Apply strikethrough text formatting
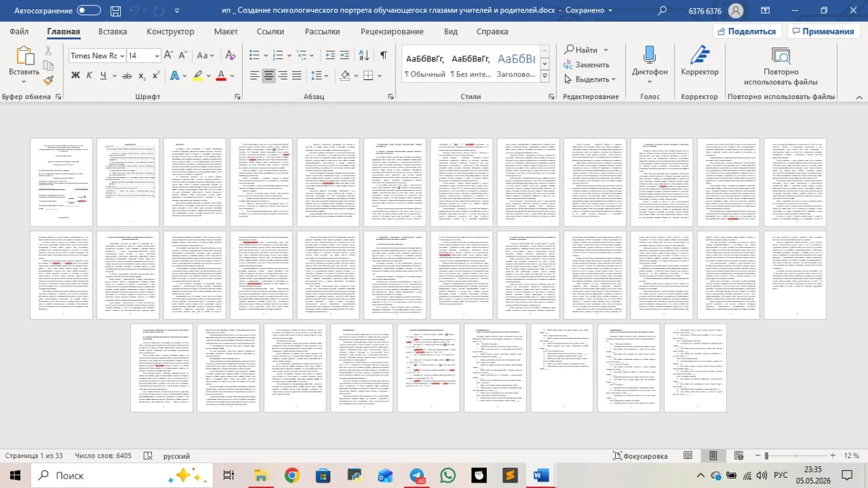The width and height of the screenshot is (868, 488). 127,75
